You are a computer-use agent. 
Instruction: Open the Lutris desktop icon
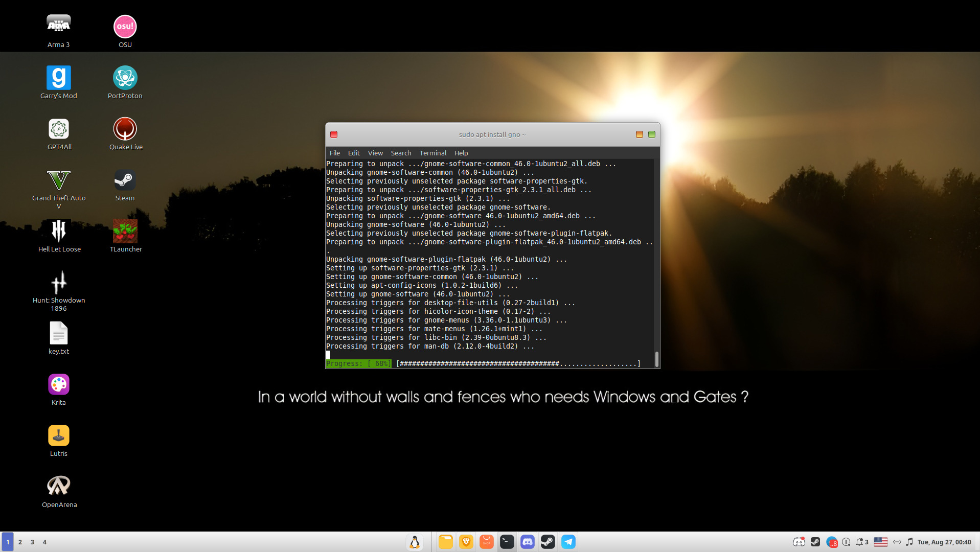click(59, 436)
